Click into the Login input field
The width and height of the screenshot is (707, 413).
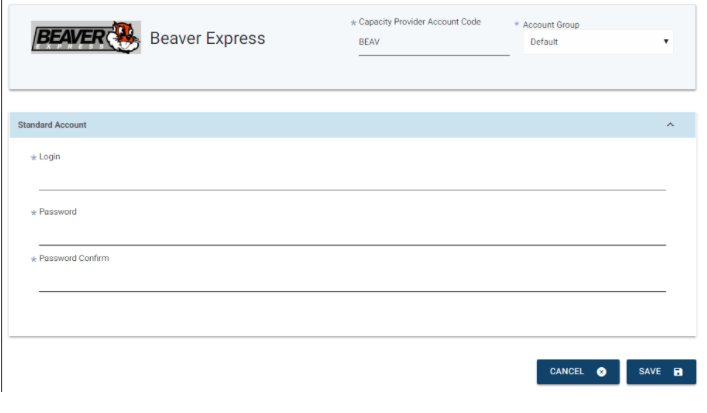(x=352, y=179)
